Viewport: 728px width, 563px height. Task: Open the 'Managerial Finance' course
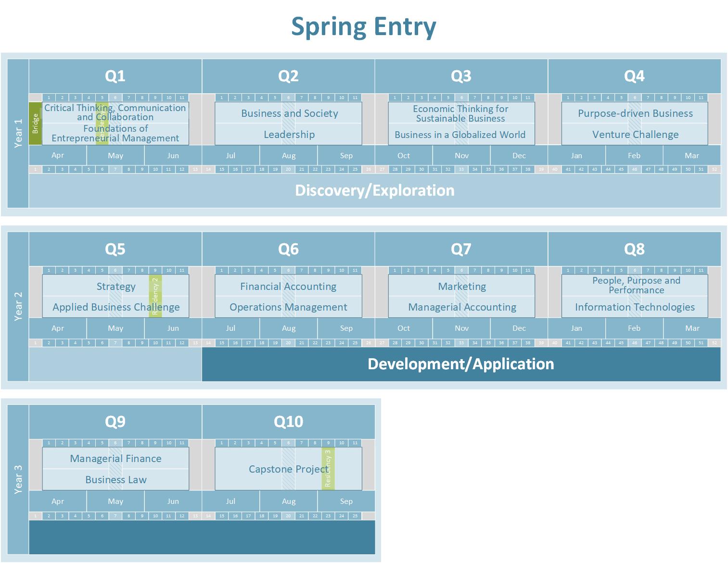point(115,459)
